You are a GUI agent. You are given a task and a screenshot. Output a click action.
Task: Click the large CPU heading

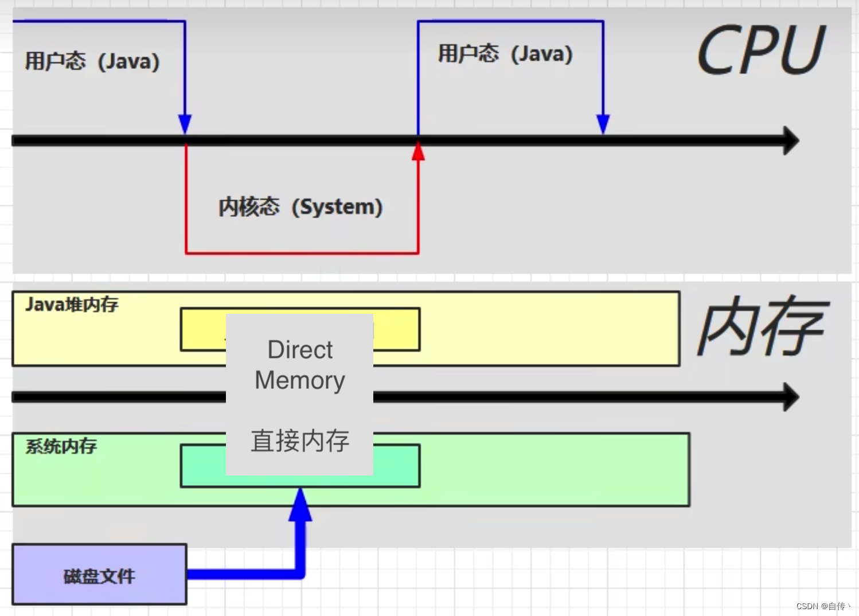pos(760,50)
